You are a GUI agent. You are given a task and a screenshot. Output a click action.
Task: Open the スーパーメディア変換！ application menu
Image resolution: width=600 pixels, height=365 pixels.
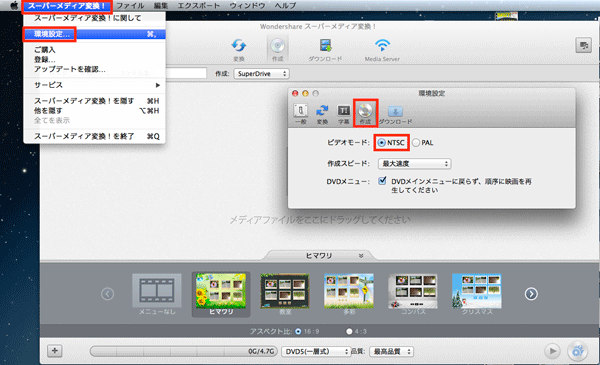tap(67, 6)
